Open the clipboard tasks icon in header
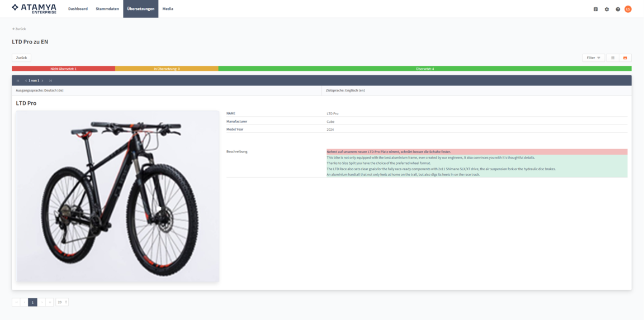Image resolution: width=644 pixels, height=320 pixels. [595, 9]
